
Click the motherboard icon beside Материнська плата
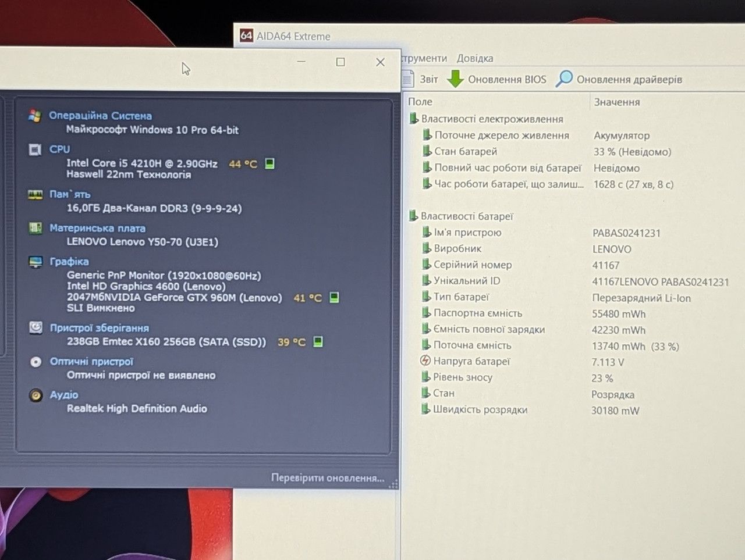pyautogui.click(x=36, y=228)
